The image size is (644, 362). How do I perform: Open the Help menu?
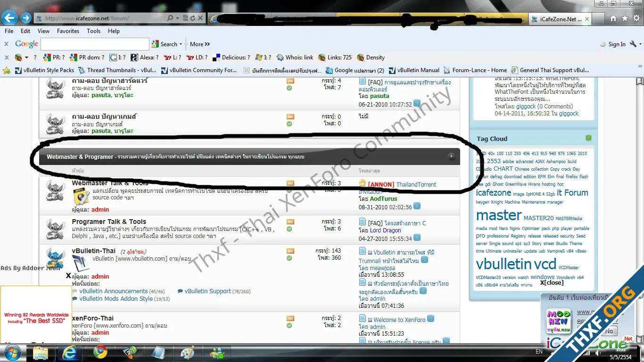[x=114, y=31]
